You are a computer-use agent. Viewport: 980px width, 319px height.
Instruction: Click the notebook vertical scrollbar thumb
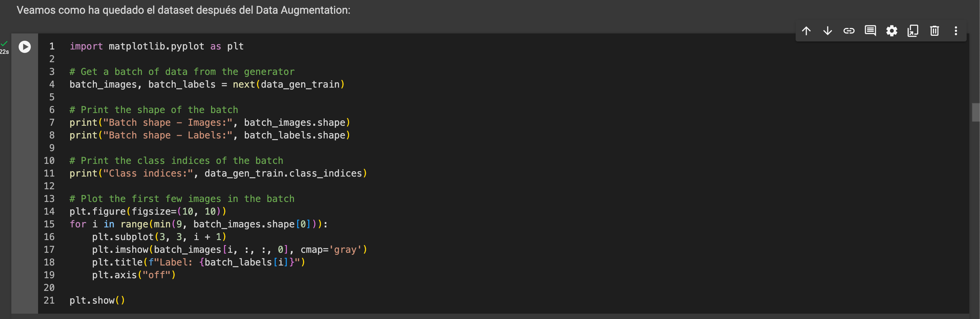tap(975, 112)
